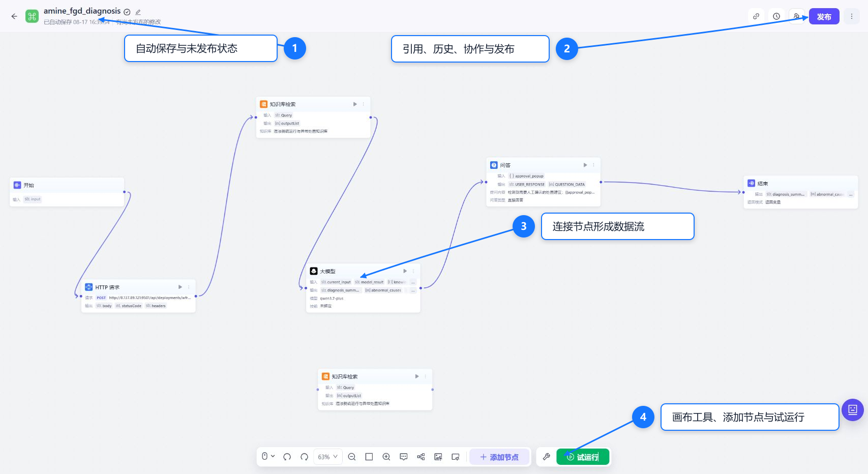Click USER_RESPONSE output tag in 问答 node
868x474 pixels.
tap(527, 184)
